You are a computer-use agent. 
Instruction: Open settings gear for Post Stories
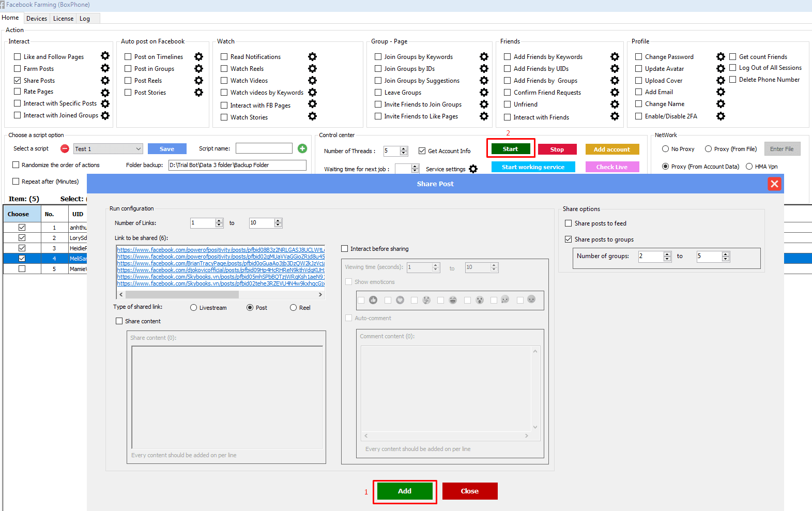click(x=199, y=92)
